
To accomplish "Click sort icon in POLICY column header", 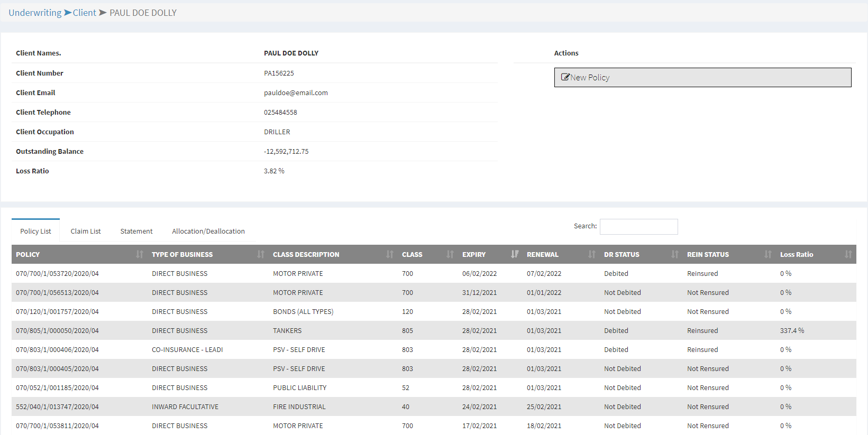I will pyautogui.click(x=140, y=254).
